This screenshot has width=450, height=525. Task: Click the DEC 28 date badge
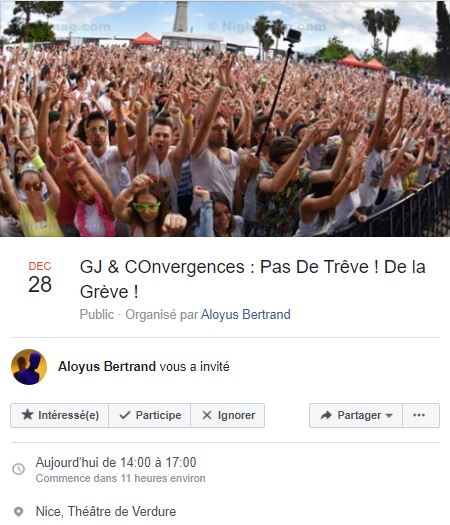click(40, 277)
